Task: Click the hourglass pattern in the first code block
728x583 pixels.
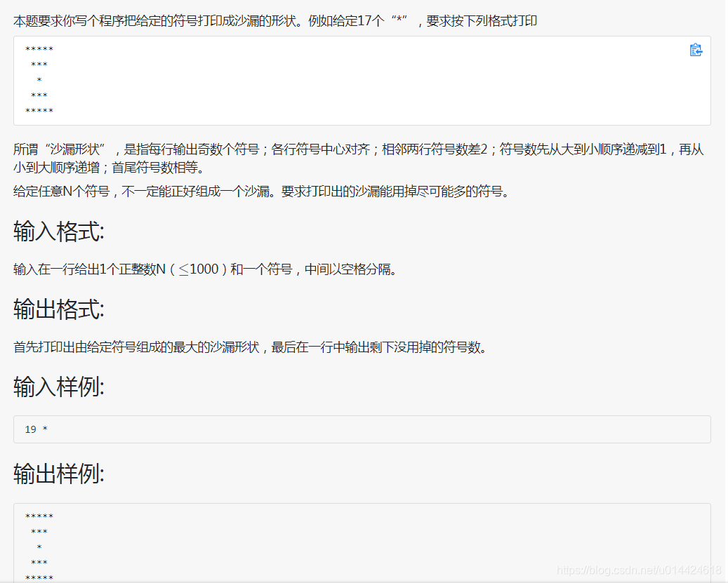Action: click(39, 80)
